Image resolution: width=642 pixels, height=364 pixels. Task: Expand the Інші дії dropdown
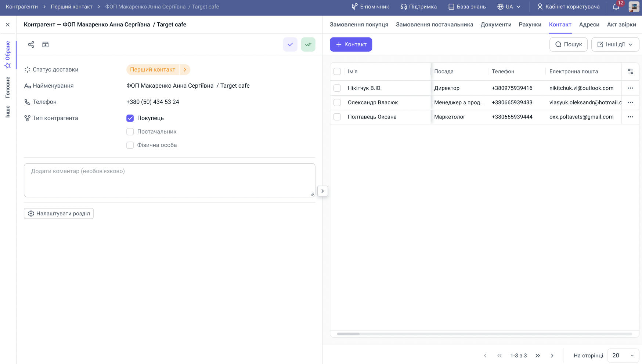pos(615,44)
